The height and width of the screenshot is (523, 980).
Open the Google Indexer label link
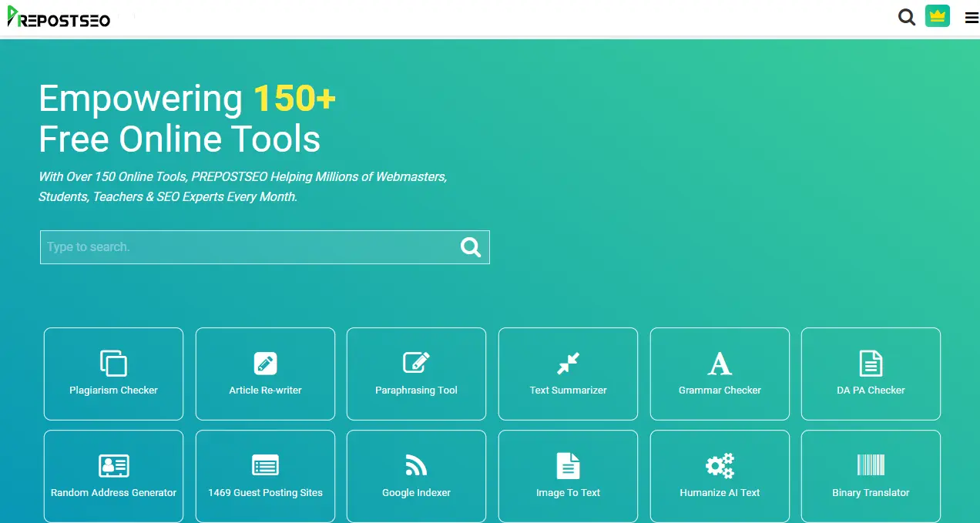416,493
